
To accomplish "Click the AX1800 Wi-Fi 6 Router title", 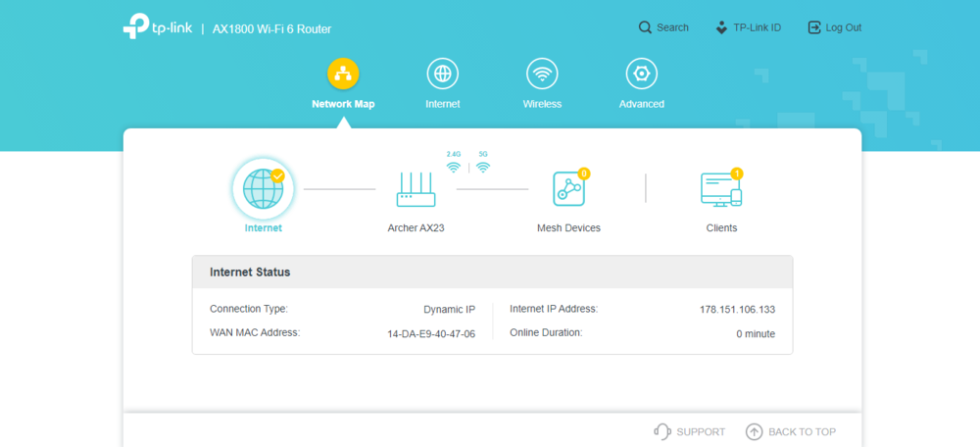I will click(271, 28).
